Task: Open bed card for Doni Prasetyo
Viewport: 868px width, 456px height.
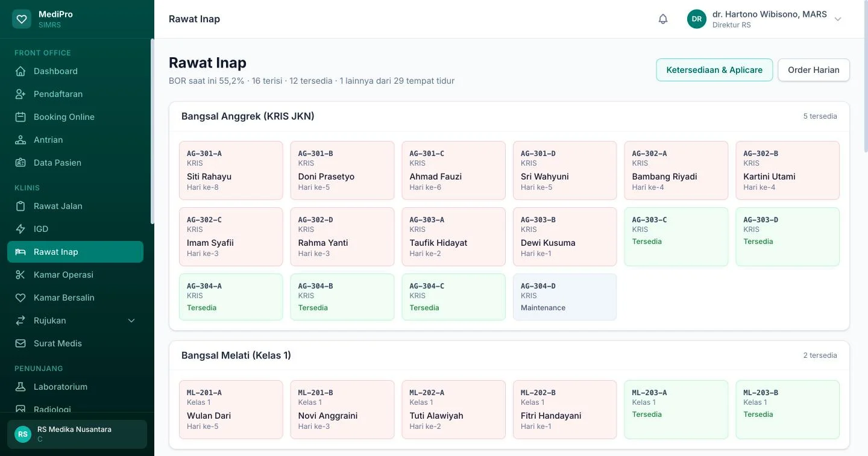Action: pos(342,170)
